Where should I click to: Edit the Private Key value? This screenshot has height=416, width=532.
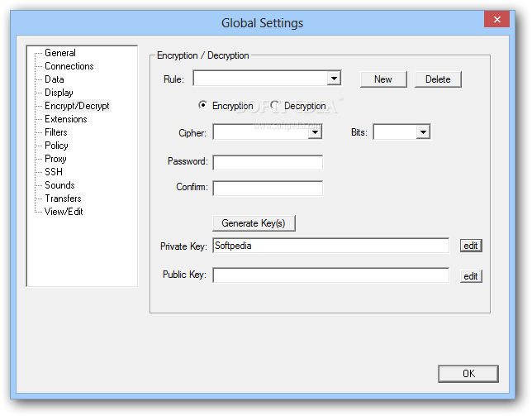pyautogui.click(x=471, y=246)
